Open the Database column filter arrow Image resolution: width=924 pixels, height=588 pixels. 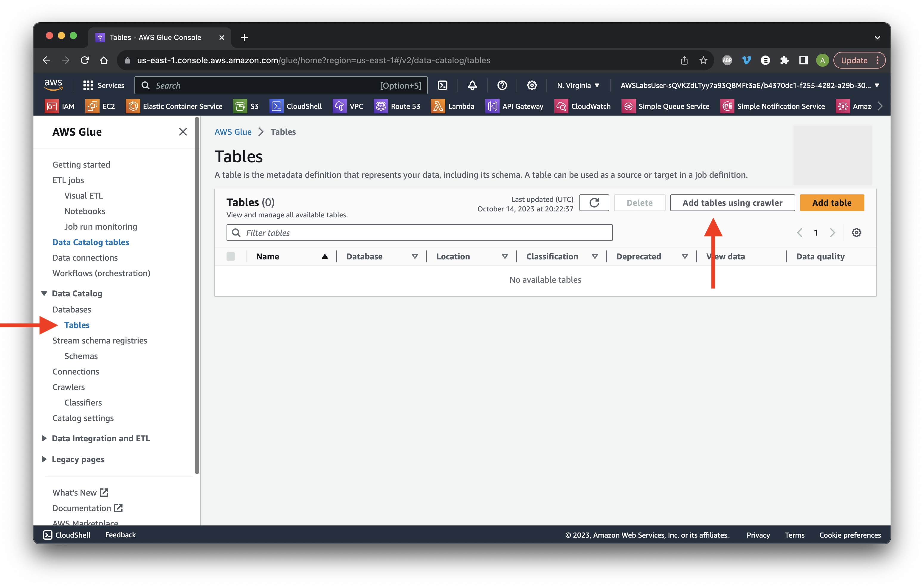[x=415, y=256]
